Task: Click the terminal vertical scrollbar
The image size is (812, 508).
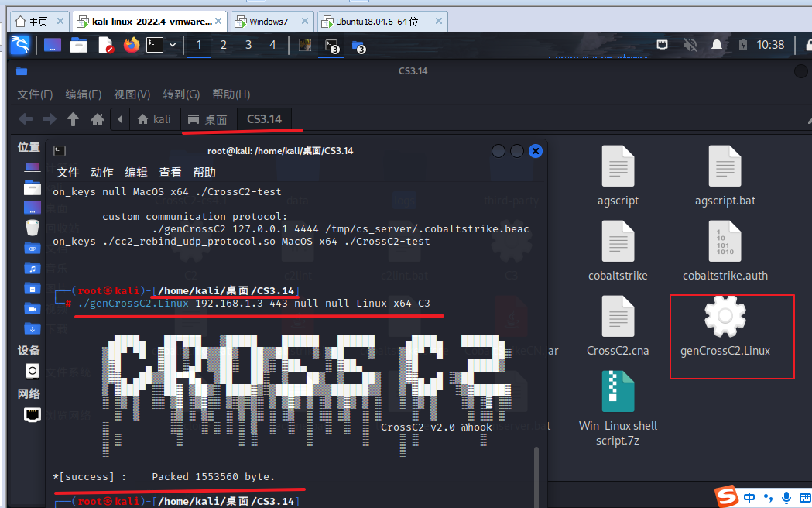Action: coord(536,476)
